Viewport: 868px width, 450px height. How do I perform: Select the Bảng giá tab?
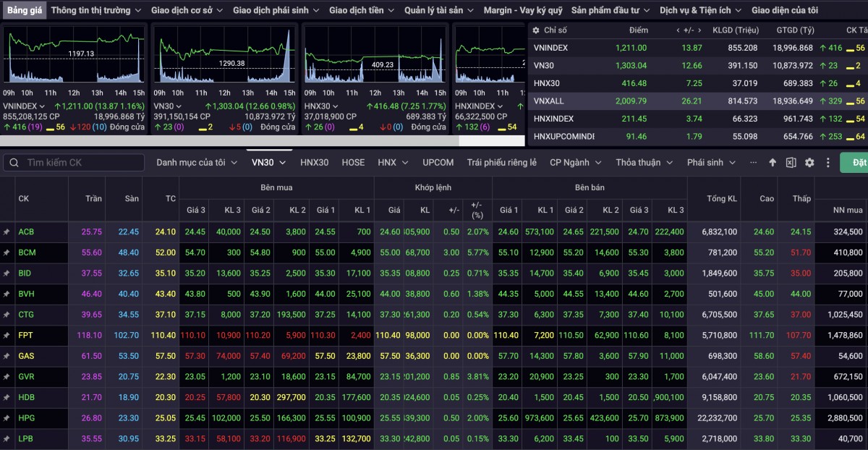point(25,10)
